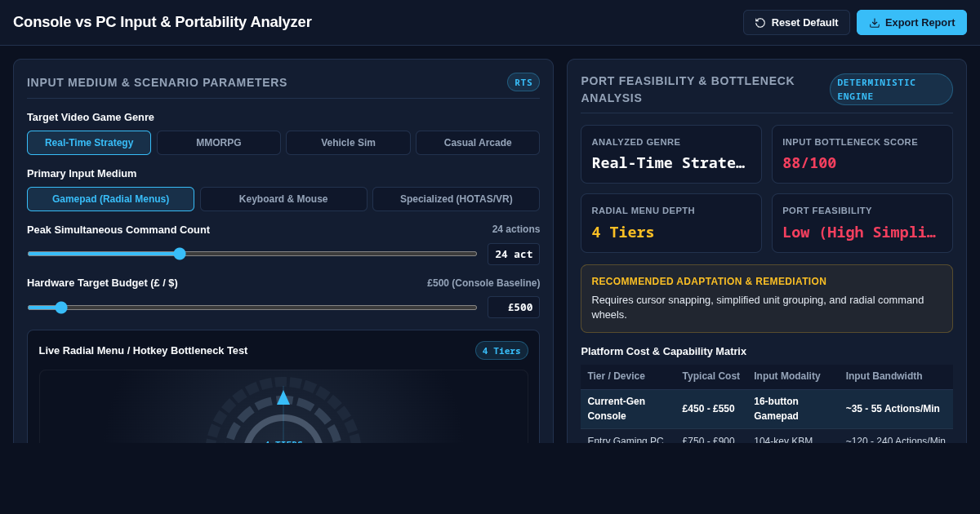This screenshot has width=980, height=514.
Task: Click the Typical Cost column header
Action: 711,376
